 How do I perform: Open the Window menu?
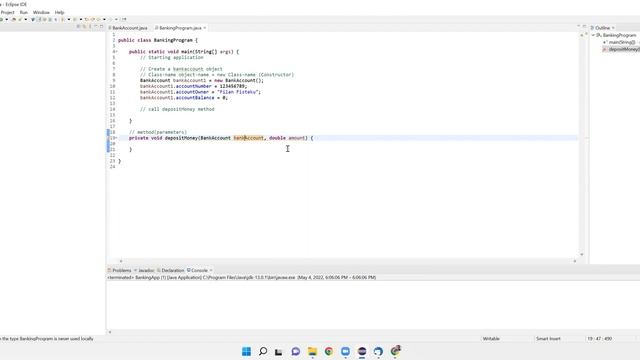pos(41,12)
